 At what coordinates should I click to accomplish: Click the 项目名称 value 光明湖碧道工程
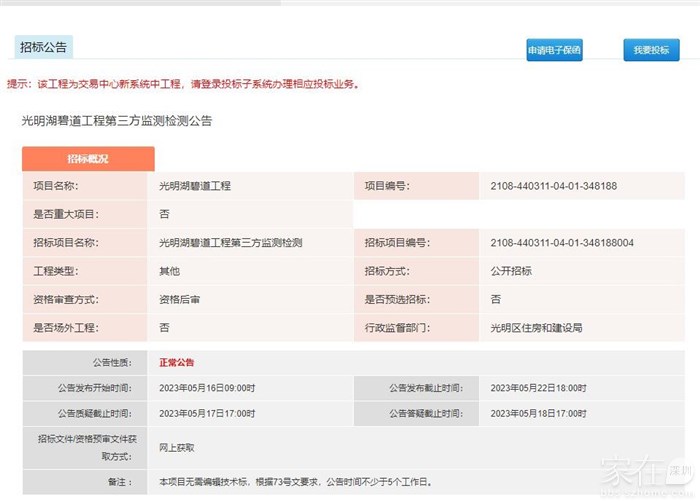pyautogui.click(x=195, y=186)
